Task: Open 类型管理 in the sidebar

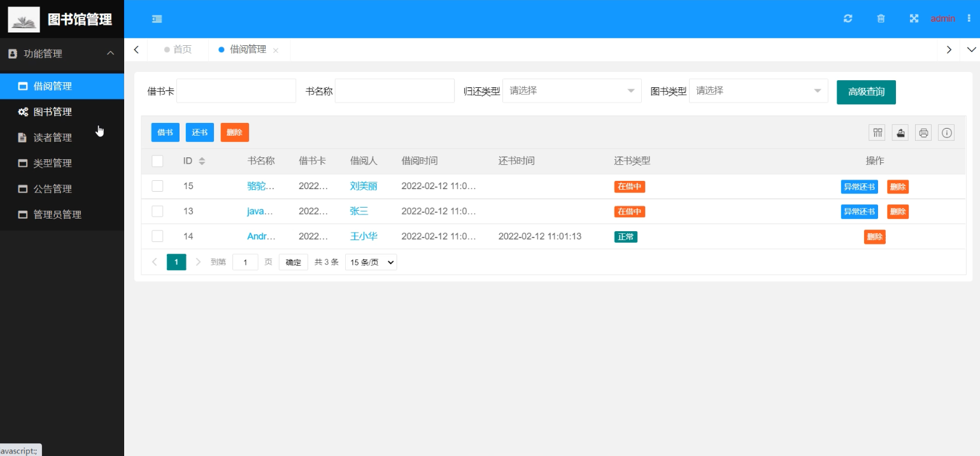Action: (x=62, y=163)
